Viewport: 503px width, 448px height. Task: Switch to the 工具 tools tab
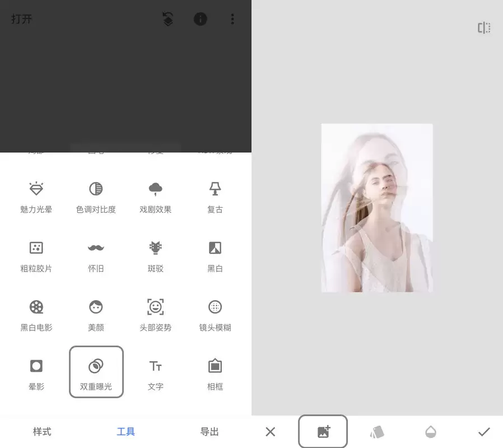pyautogui.click(x=125, y=432)
